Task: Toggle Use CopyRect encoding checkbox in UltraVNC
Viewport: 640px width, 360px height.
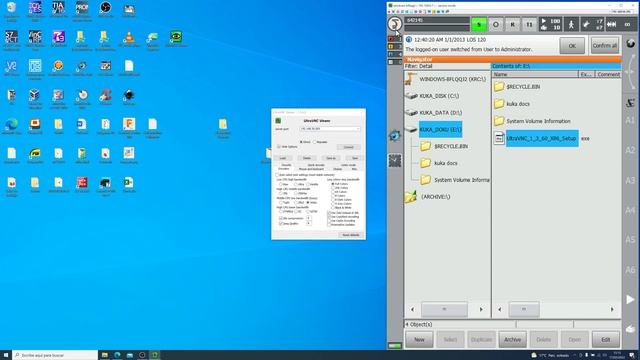Action: point(329,217)
